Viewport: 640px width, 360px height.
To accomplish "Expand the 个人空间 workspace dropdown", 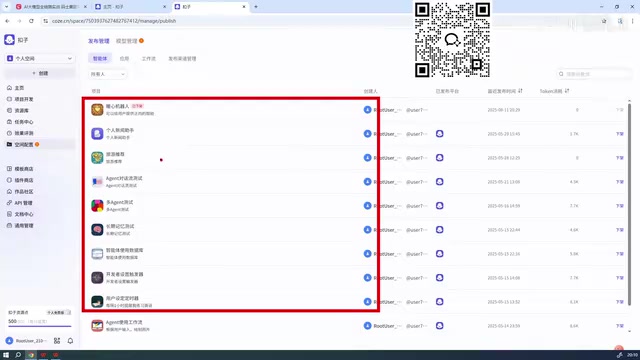I will click(x=40, y=58).
